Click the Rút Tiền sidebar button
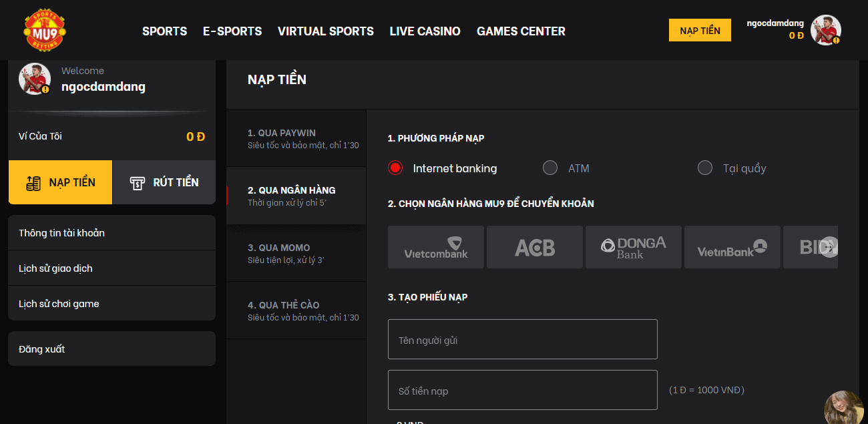Screen dimensions: 868x424 (x=164, y=182)
